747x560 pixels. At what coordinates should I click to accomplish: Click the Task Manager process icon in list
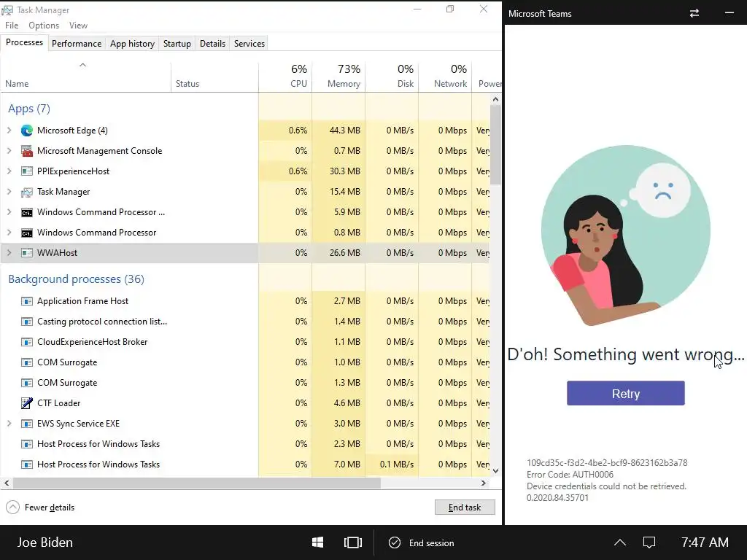point(27,192)
